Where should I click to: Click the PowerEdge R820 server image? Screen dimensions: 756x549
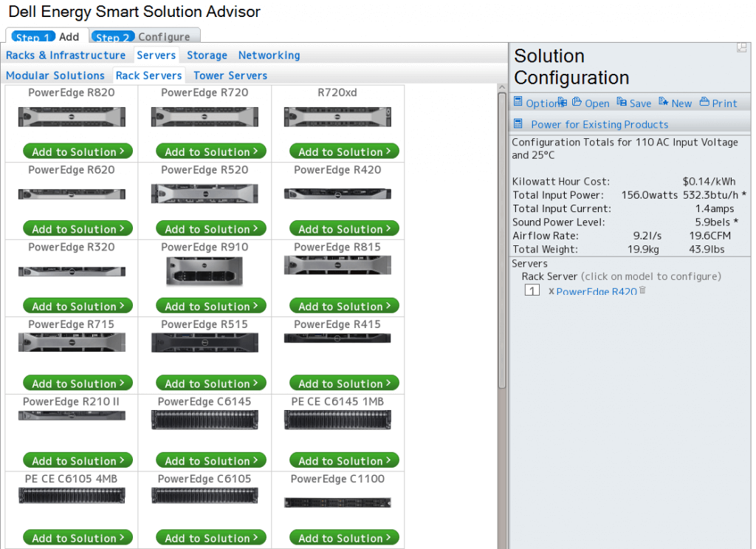[x=72, y=117]
